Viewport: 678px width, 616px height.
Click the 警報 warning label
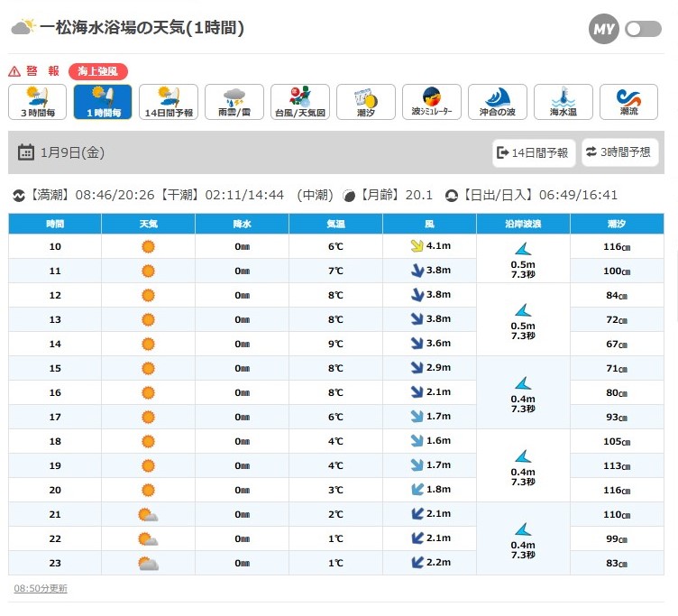[x=41, y=70]
